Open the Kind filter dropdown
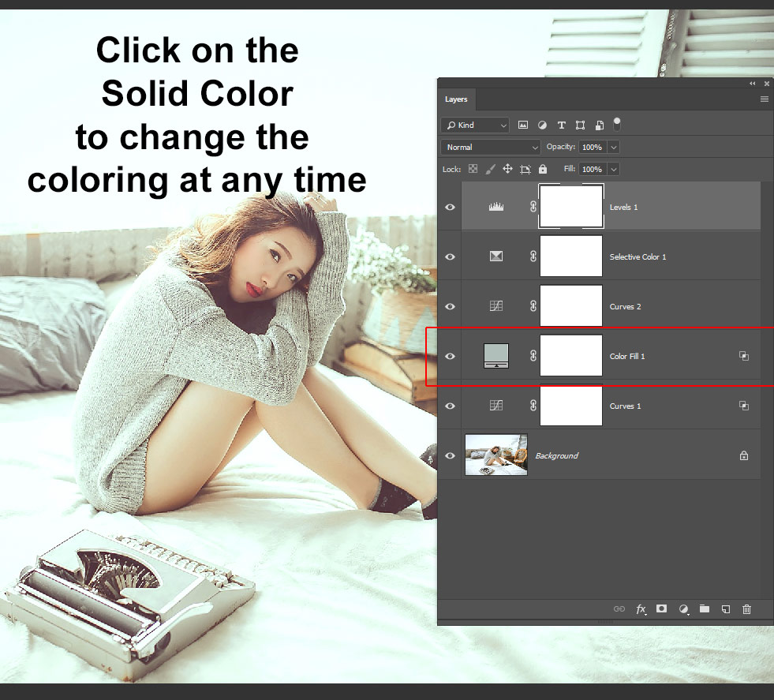This screenshot has width=774, height=700. [476, 125]
